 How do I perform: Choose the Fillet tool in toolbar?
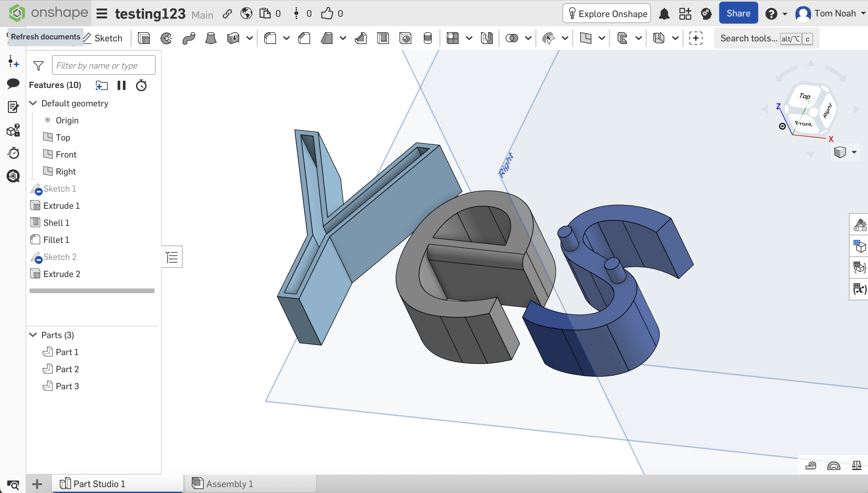[x=270, y=38]
